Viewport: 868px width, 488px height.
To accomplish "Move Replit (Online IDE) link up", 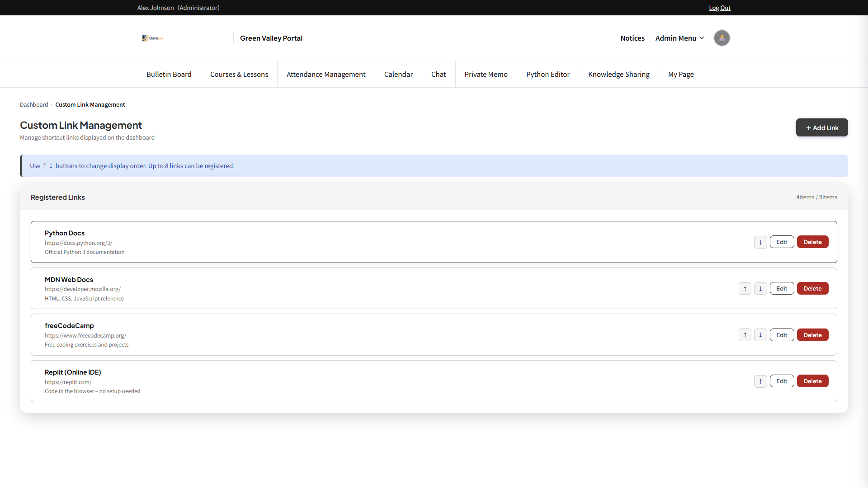I will pos(760,381).
